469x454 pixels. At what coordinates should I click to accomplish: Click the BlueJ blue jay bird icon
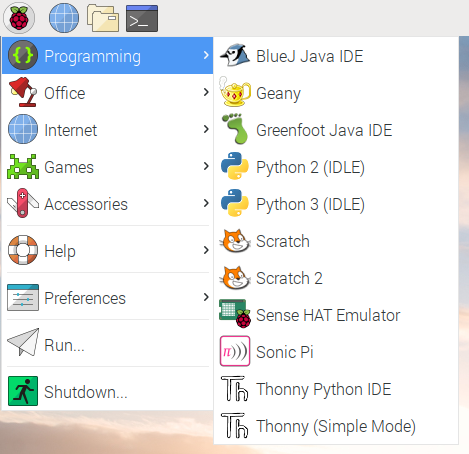tap(235, 55)
